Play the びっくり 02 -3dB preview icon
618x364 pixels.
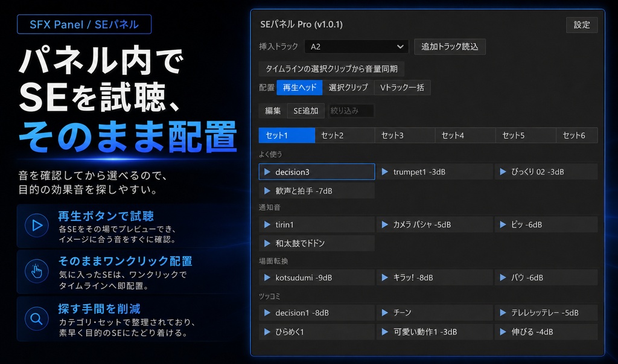(x=503, y=172)
